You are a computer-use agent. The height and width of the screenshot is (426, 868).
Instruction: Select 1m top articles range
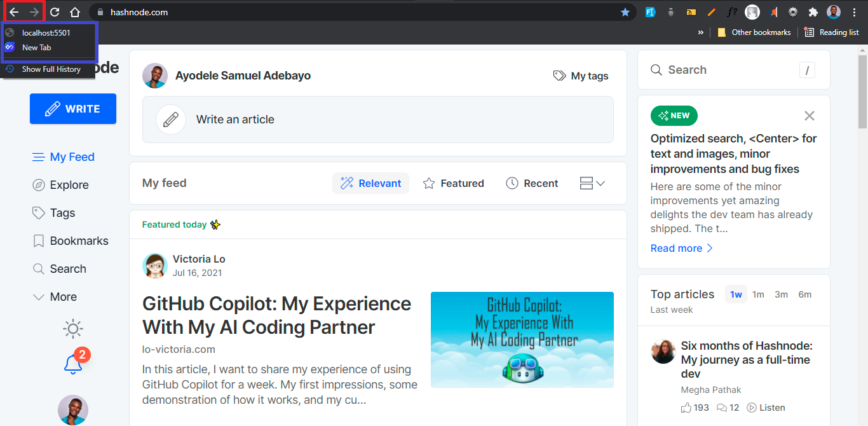point(758,294)
